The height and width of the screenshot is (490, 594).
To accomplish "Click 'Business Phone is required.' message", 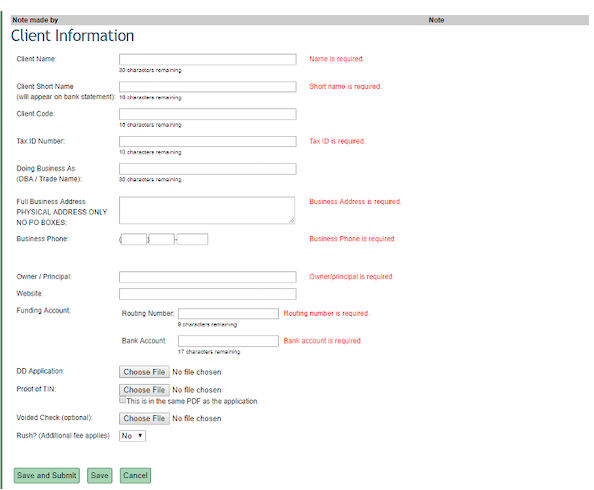I will pyautogui.click(x=352, y=239).
